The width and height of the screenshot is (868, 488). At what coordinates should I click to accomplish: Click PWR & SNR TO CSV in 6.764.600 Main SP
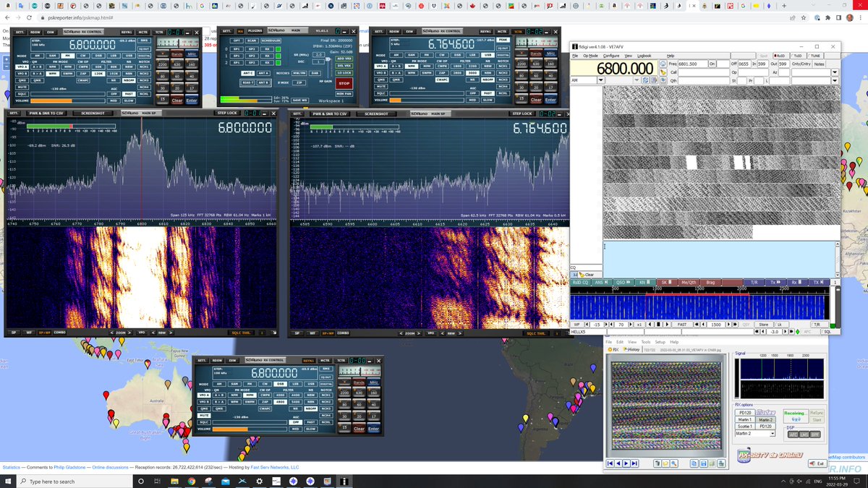(329, 114)
